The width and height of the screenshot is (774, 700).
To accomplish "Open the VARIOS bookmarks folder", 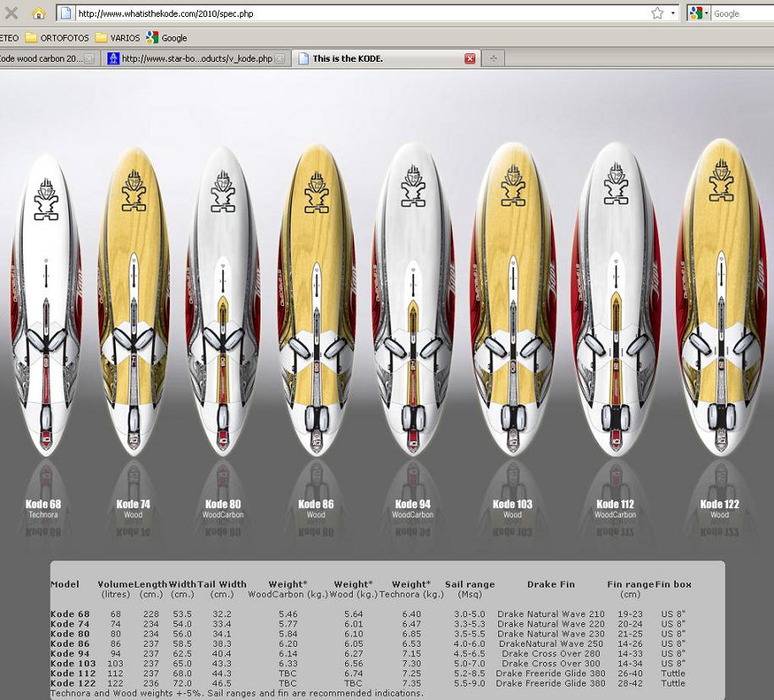I will click(x=117, y=38).
